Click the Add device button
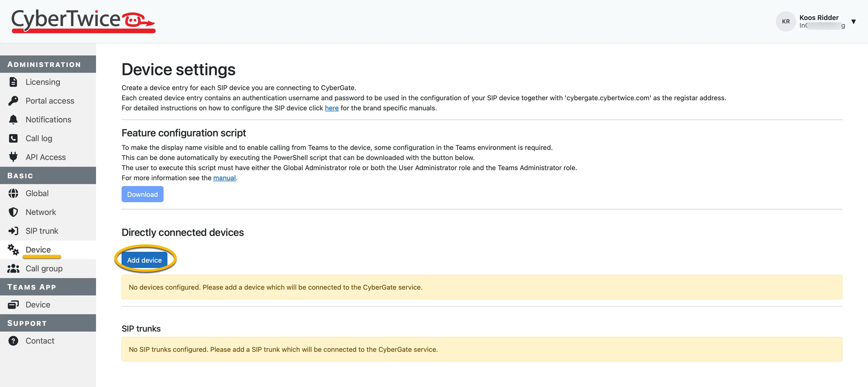Image resolution: width=868 pixels, height=387 pixels. [x=145, y=260]
